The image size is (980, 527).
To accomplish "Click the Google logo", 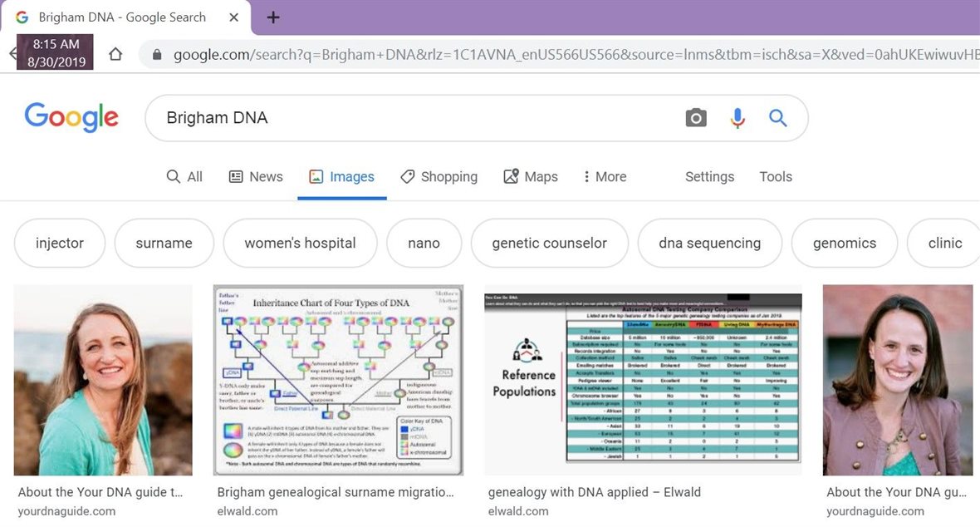I will click(71, 118).
